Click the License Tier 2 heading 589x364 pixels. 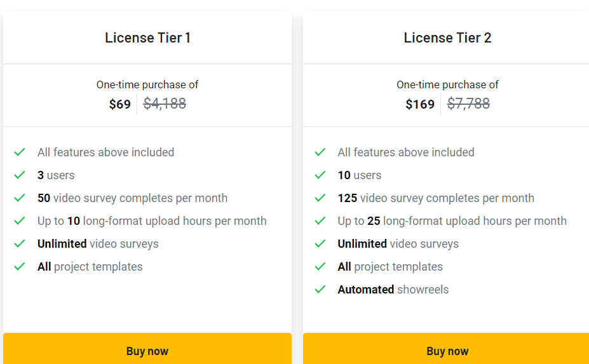coord(447,37)
